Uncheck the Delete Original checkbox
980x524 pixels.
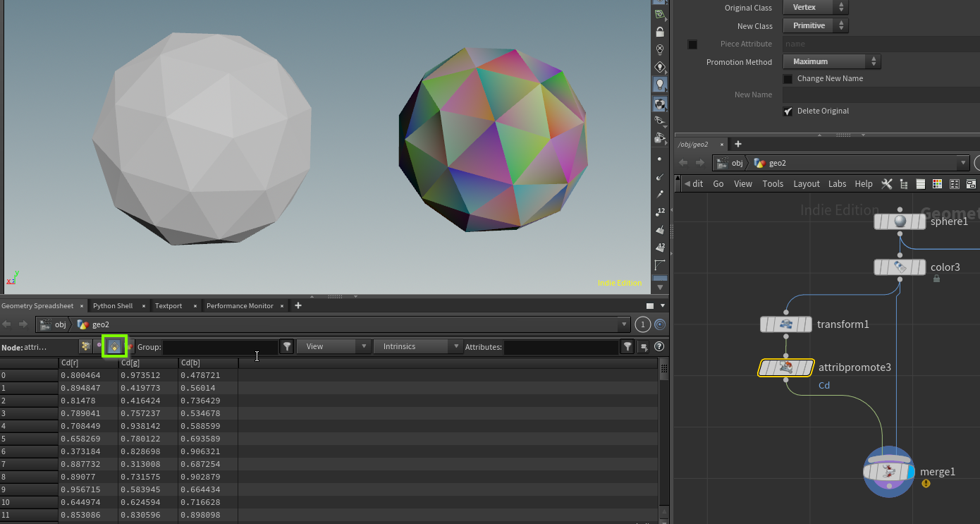pyautogui.click(x=788, y=111)
